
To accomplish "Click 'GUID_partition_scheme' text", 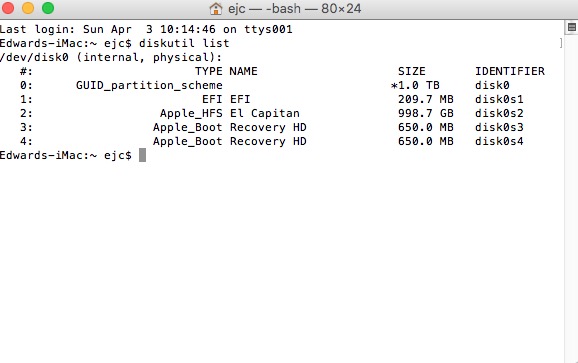I will coord(149,85).
